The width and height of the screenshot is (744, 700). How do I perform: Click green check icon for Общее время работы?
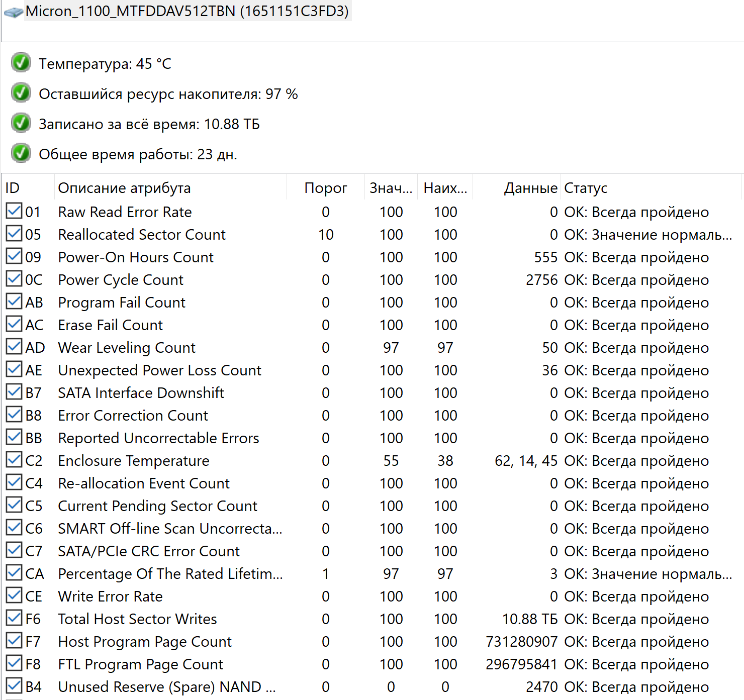[21, 153]
